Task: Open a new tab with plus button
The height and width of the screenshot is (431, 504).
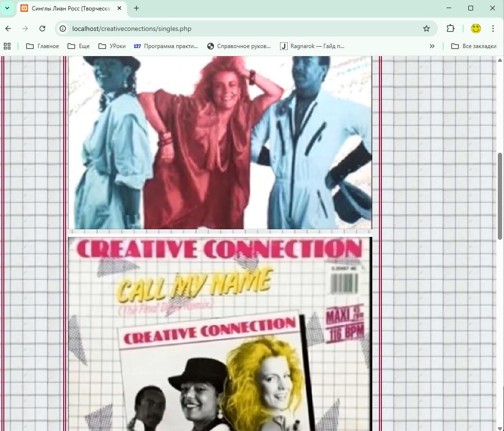Action: point(136,9)
